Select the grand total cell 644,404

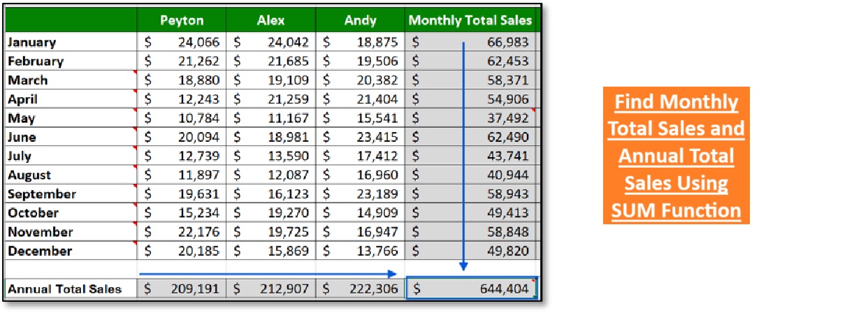470,289
